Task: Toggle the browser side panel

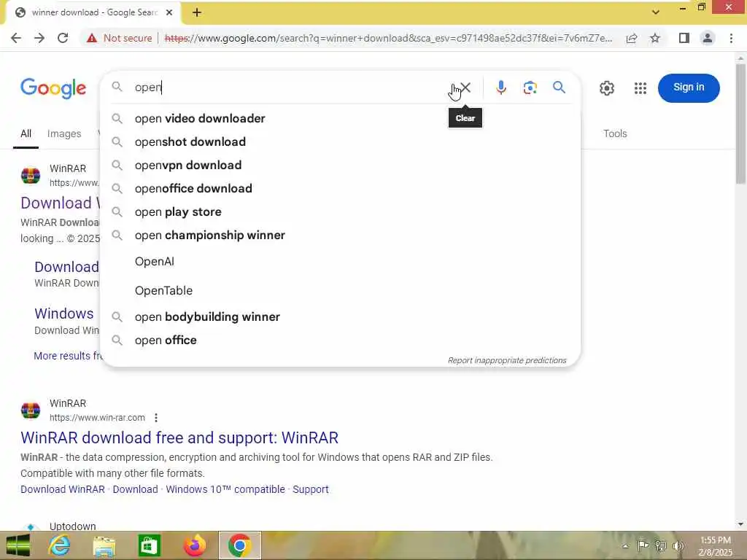Action: (x=684, y=38)
